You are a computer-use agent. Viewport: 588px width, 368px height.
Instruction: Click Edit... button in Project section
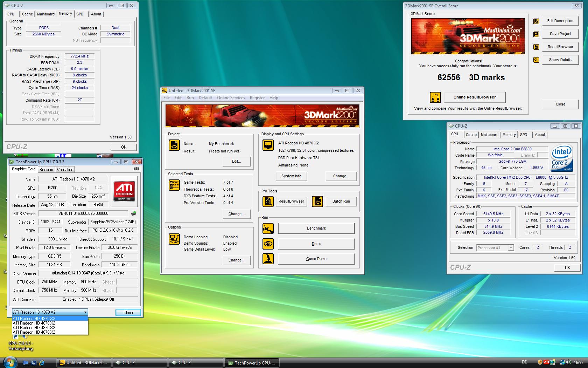click(237, 162)
